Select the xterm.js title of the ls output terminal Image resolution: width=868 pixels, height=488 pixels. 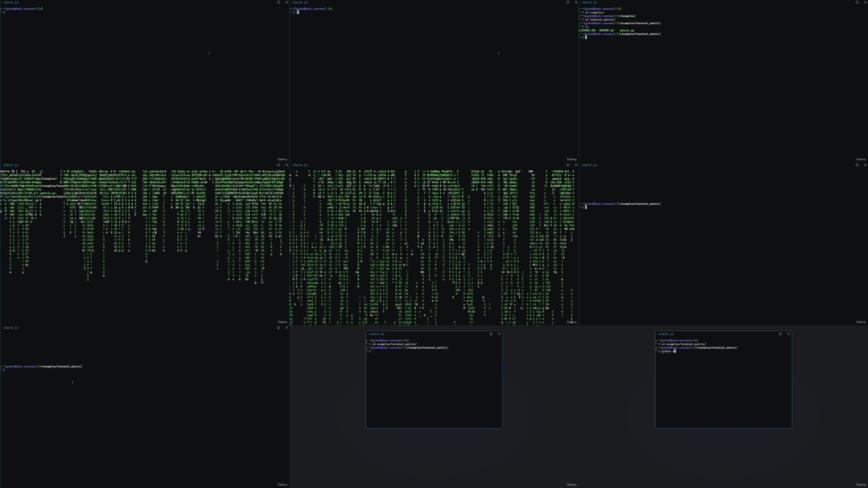point(589,2)
